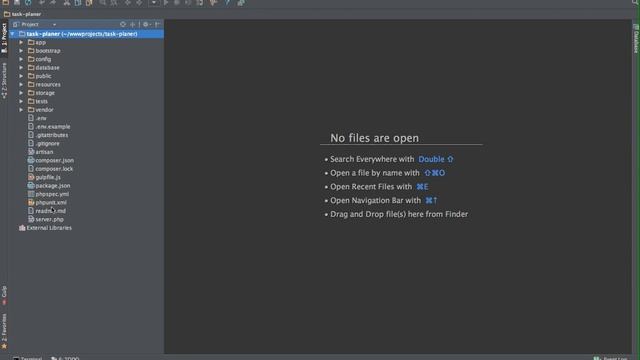Open the Project tool window tab on left edge

tap(4, 38)
